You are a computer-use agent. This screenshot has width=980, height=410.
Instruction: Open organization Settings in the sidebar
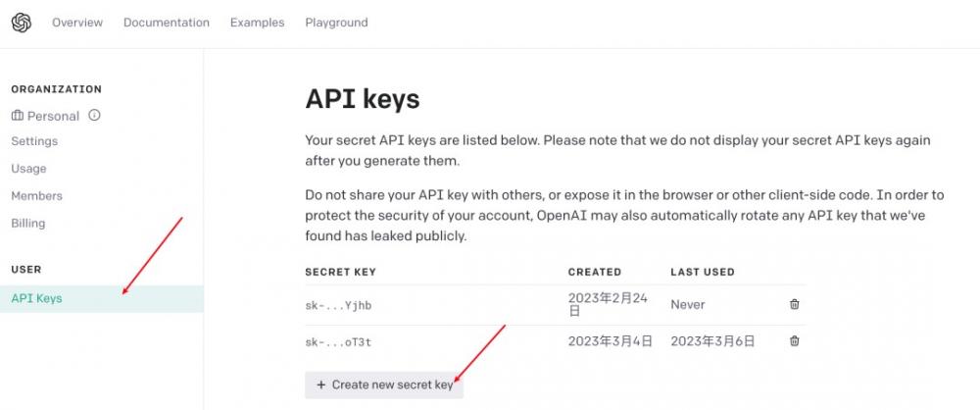click(34, 141)
